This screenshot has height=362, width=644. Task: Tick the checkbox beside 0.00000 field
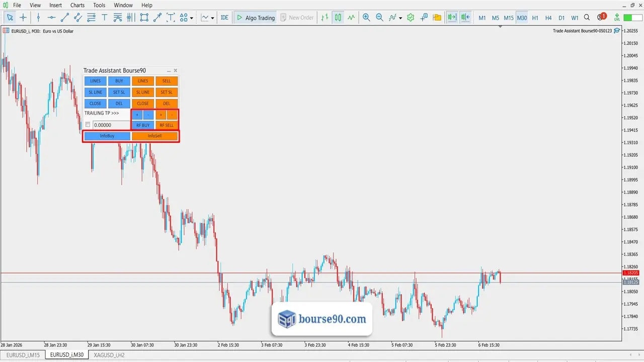tap(88, 125)
